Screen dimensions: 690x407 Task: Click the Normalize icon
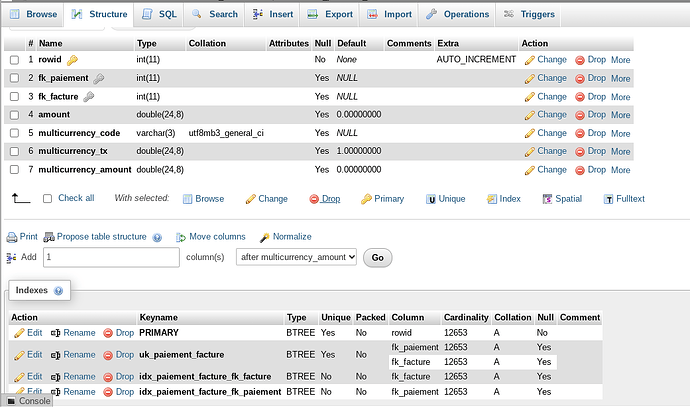point(264,237)
